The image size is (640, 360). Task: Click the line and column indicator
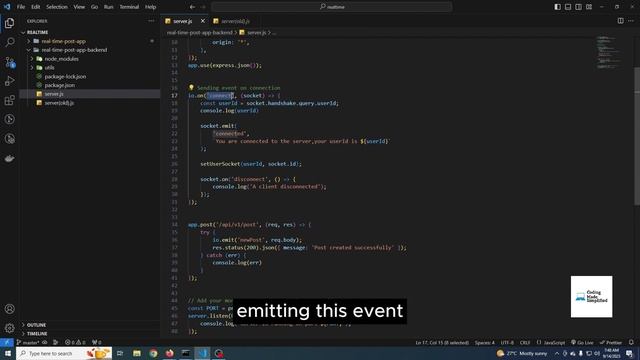[442, 342]
